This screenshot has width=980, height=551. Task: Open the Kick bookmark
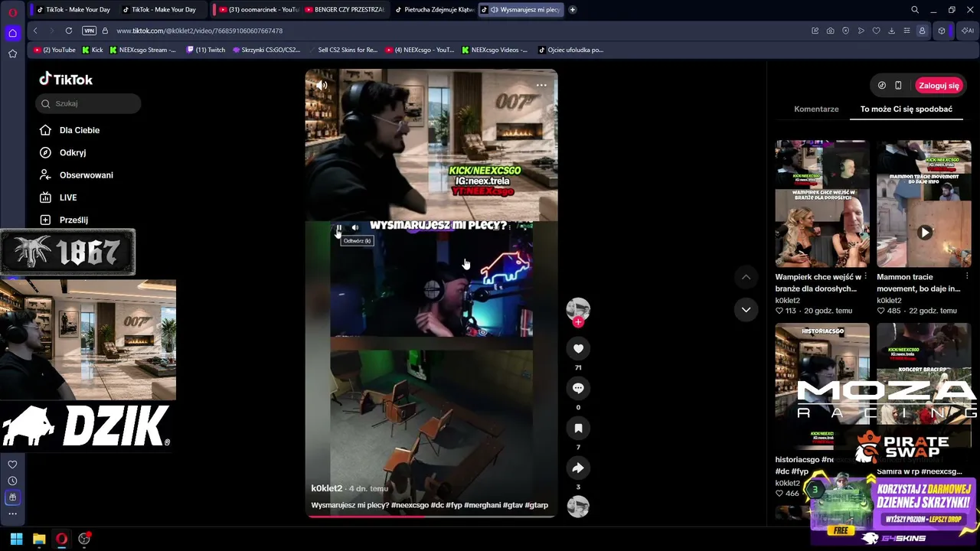pyautogui.click(x=93, y=50)
